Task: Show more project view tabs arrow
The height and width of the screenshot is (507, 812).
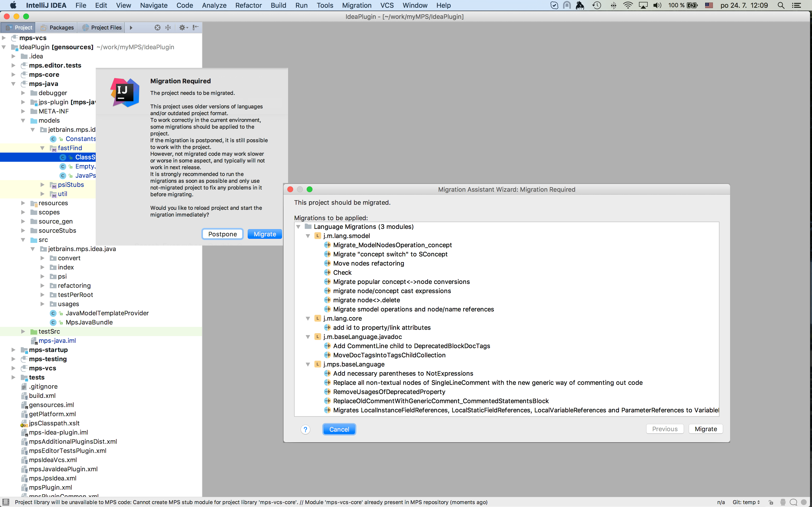Action: pyautogui.click(x=131, y=28)
